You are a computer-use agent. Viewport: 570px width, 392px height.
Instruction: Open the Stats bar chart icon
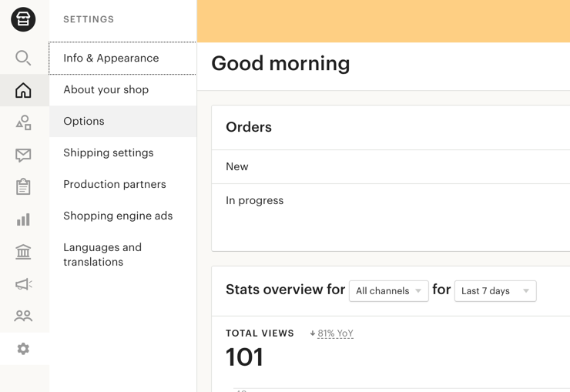pyautogui.click(x=23, y=219)
